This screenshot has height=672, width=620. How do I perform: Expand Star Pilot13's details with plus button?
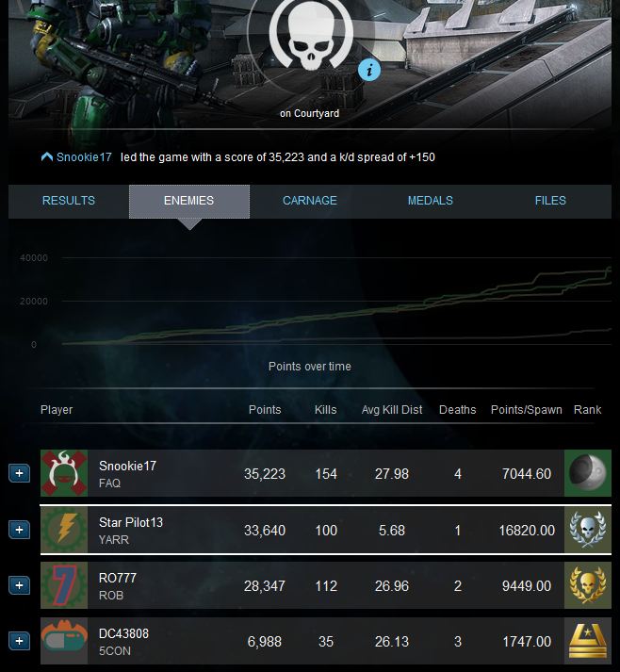pyautogui.click(x=19, y=530)
